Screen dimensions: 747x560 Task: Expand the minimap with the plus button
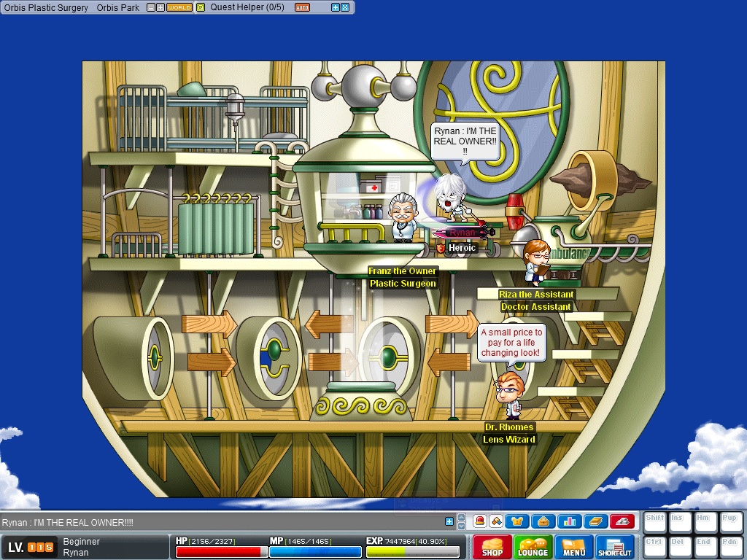click(x=160, y=7)
